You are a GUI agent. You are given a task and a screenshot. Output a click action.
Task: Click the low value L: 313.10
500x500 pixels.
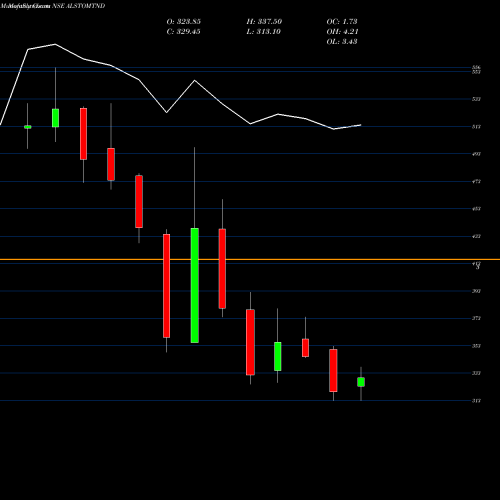(x=264, y=32)
